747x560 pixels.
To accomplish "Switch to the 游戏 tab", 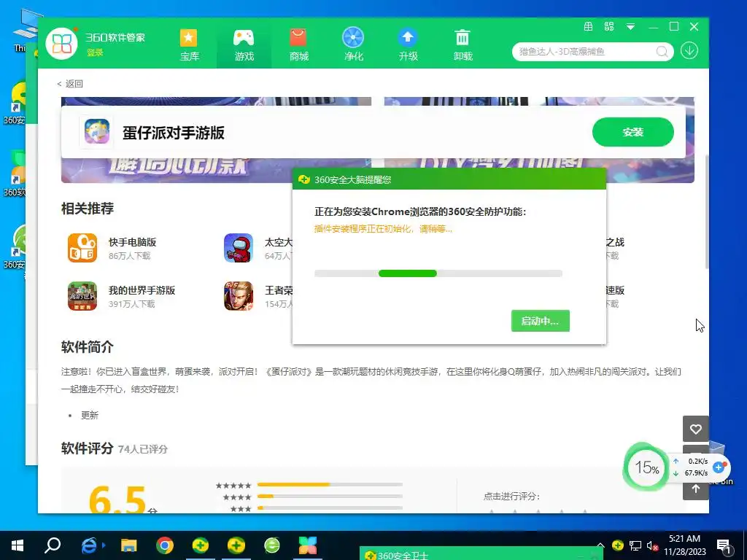I will [x=244, y=44].
